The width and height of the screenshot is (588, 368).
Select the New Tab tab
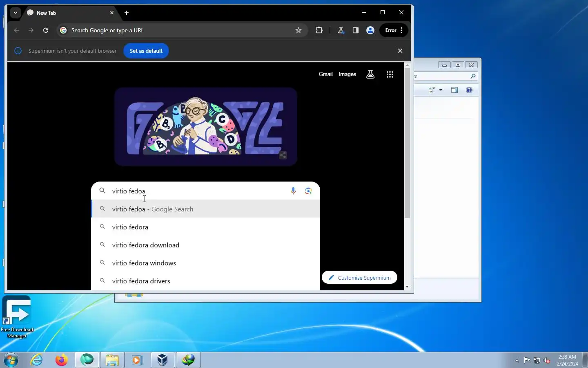[x=70, y=13]
